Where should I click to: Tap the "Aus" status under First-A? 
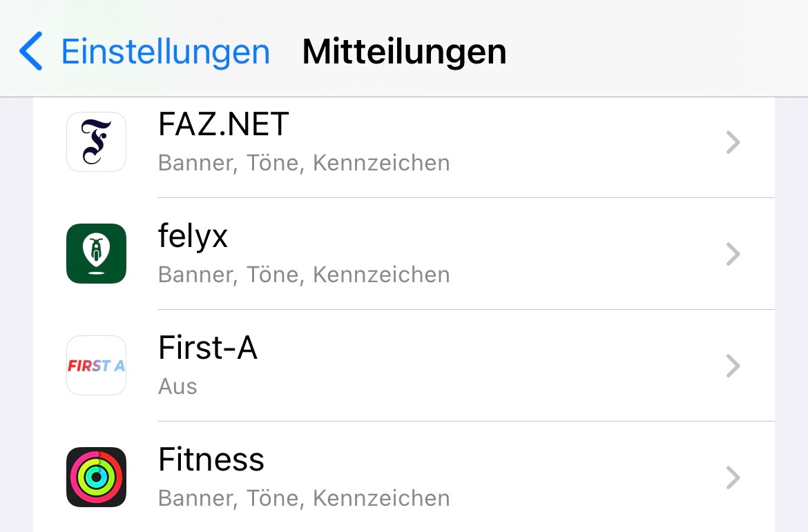coord(177,387)
